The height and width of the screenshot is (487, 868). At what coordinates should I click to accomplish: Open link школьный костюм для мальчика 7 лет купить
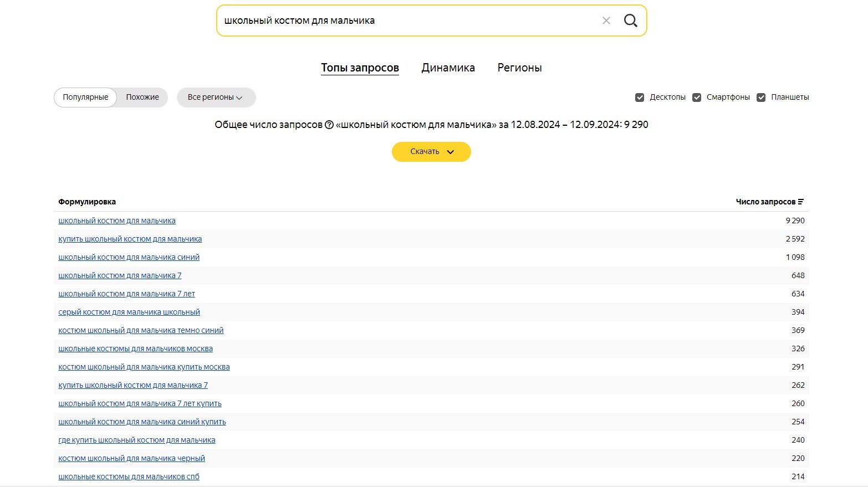coord(140,403)
